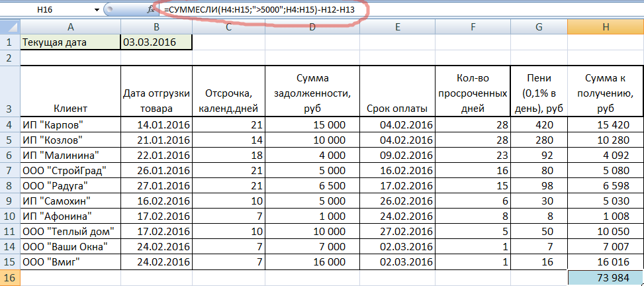Click the fx Insert Function icon

[150, 10]
